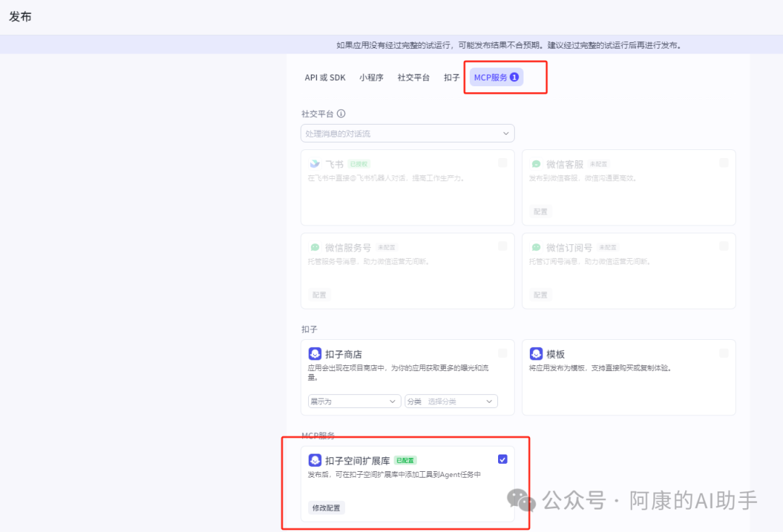Select the MCP服务 tab
Screen dimensions: 783x532
pos(497,78)
